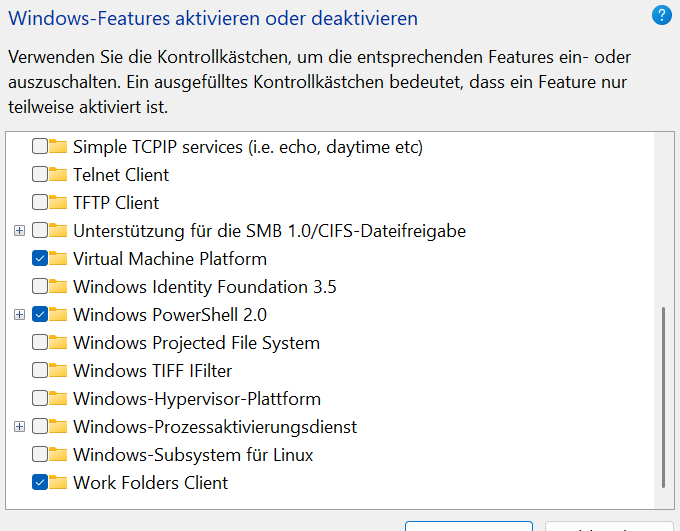Viewport: 680px width, 531px height.
Task: Click folder icon beside Windows Identity Foundation 3.5
Action: pyautogui.click(x=58, y=286)
